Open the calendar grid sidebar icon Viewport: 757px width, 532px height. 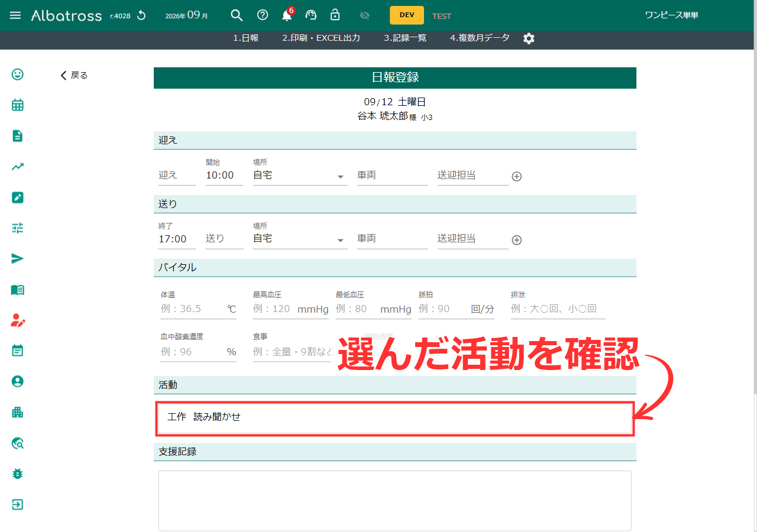pyautogui.click(x=18, y=105)
